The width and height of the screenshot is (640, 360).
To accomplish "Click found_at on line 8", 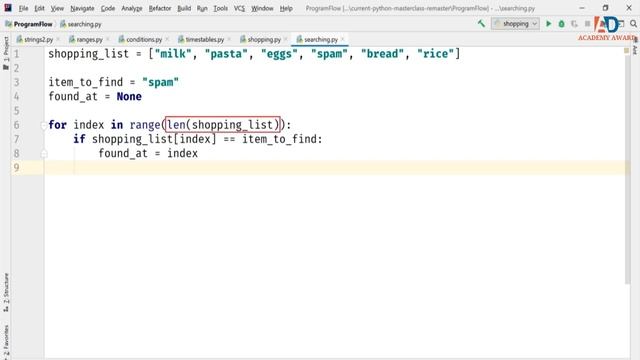I will 123,153.
